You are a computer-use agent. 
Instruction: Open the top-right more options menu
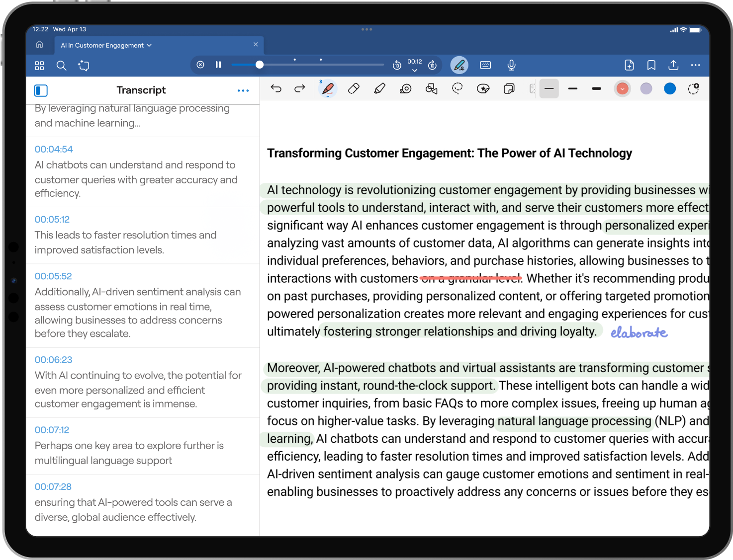695,65
